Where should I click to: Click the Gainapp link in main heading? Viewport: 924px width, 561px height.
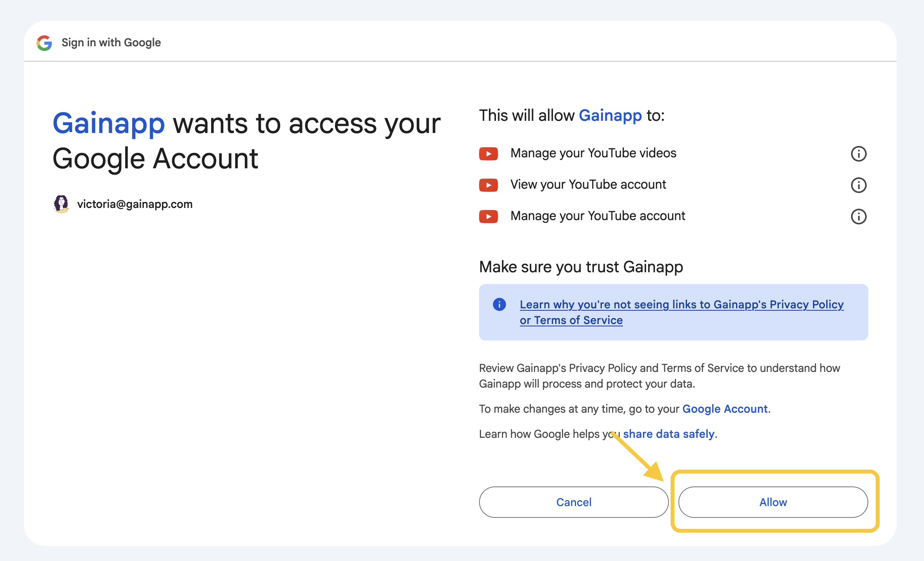(109, 124)
